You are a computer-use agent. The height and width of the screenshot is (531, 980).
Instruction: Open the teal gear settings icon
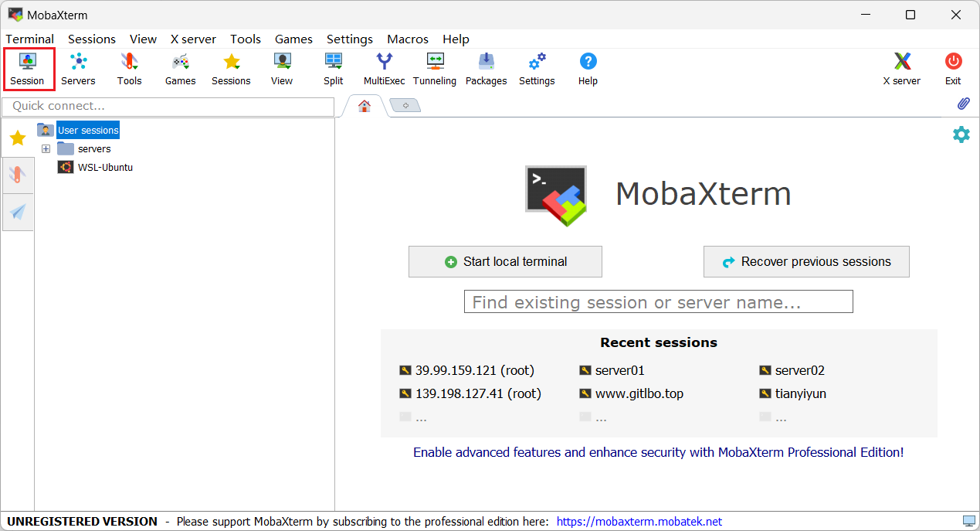[x=961, y=134]
